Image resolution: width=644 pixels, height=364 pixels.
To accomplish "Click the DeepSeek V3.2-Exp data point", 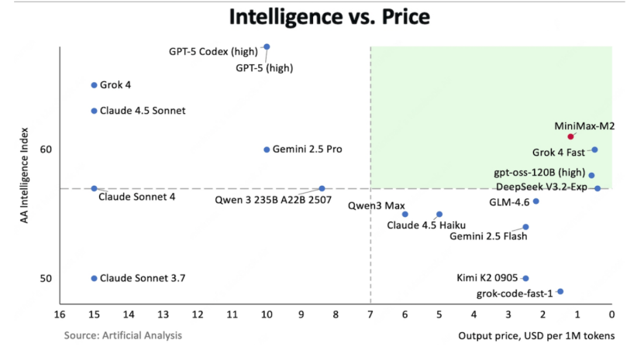I will 598,188.
